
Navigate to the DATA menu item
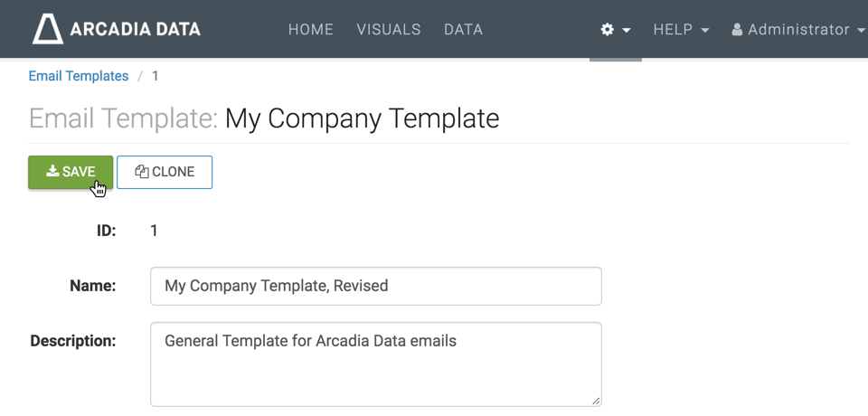tap(463, 30)
